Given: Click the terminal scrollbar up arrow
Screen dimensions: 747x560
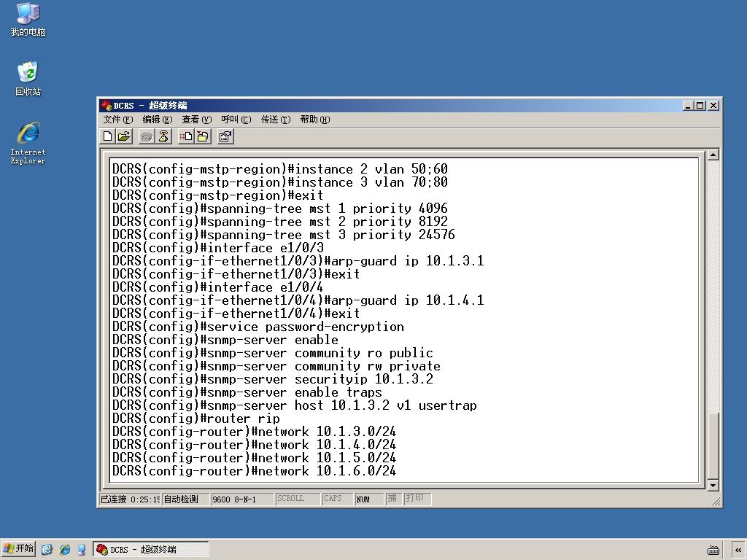Looking at the screenshot, I should [713, 155].
